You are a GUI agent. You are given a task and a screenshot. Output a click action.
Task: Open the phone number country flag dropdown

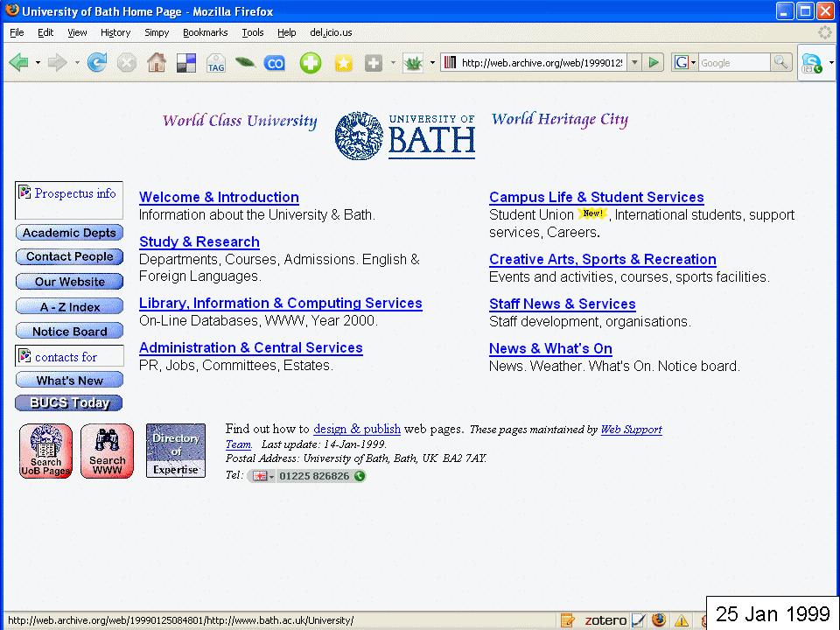pyautogui.click(x=262, y=476)
